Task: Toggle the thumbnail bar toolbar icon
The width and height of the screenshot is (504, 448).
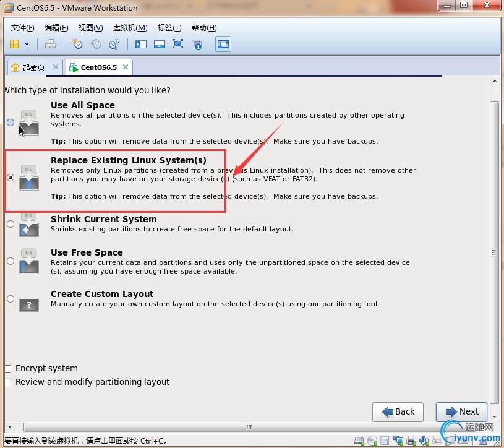Action: click(x=160, y=44)
